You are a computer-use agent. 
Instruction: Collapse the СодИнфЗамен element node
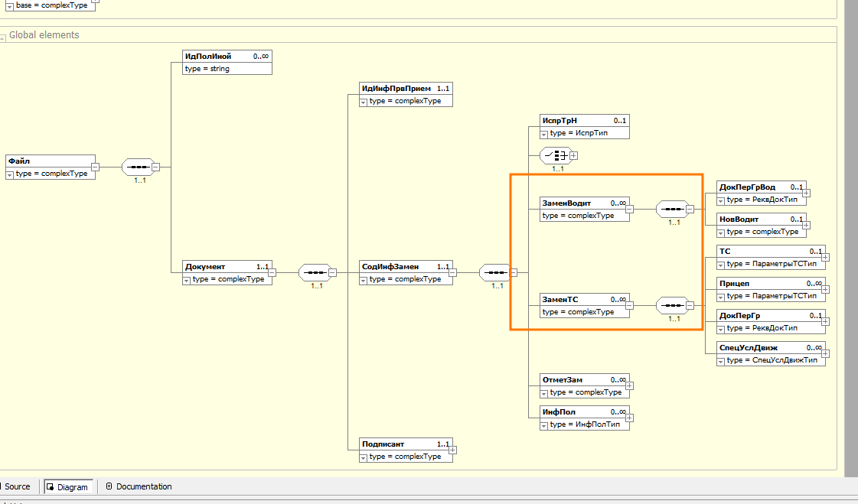click(x=452, y=272)
